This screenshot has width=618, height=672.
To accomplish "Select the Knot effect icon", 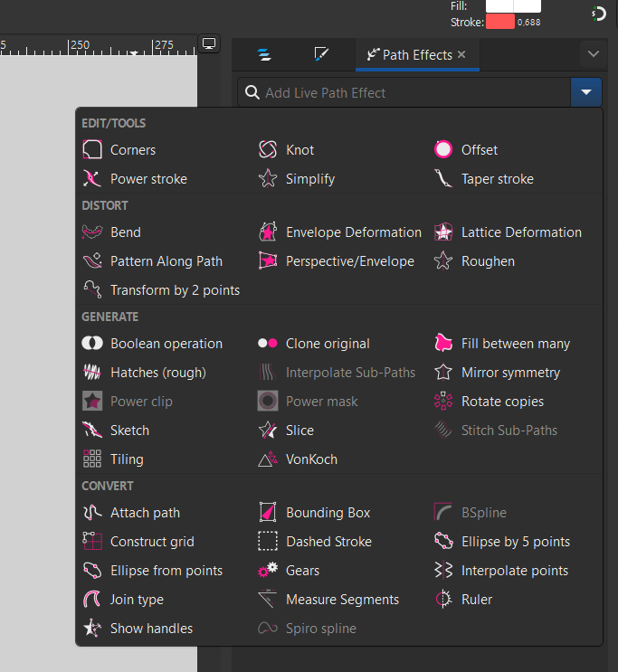I will [x=268, y=149].
